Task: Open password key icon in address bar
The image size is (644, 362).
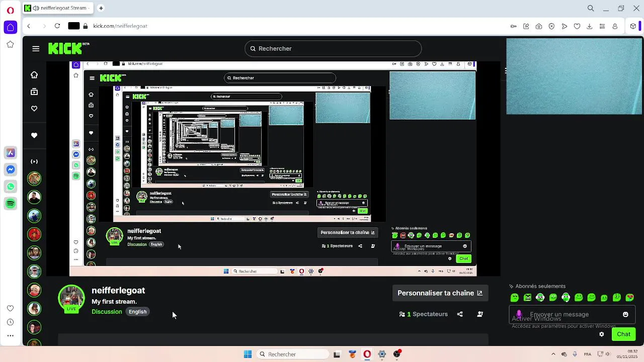Action: pos(513,26)
